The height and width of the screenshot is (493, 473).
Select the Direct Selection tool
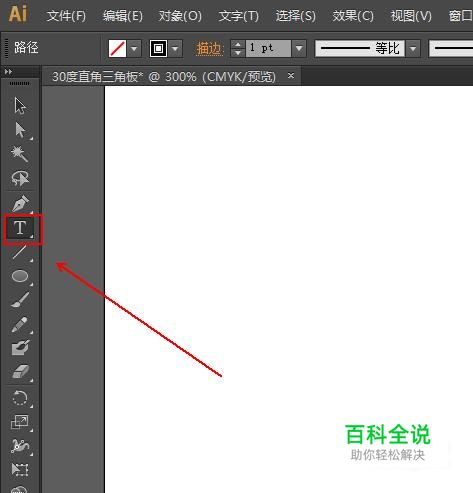(20, 130)
